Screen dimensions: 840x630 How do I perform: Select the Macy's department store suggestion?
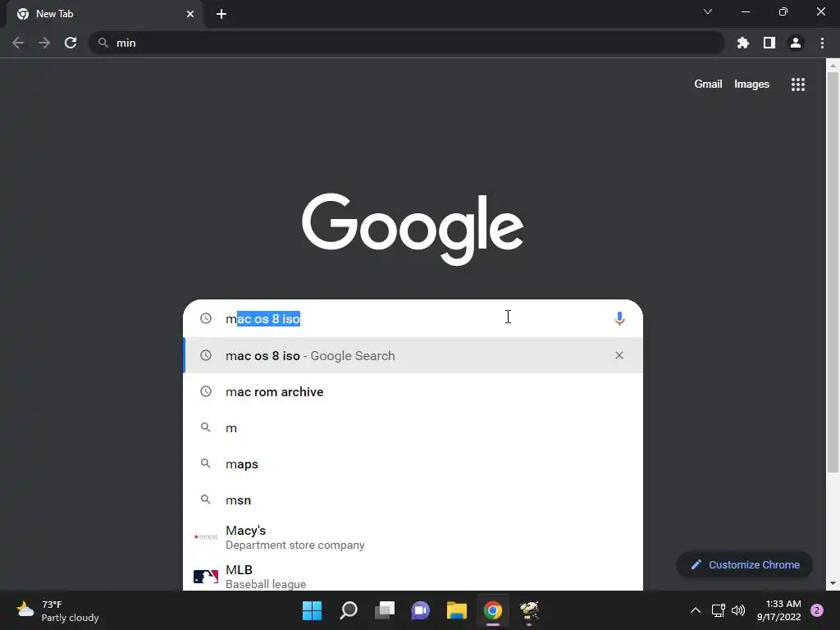click(x=413, y=537)
